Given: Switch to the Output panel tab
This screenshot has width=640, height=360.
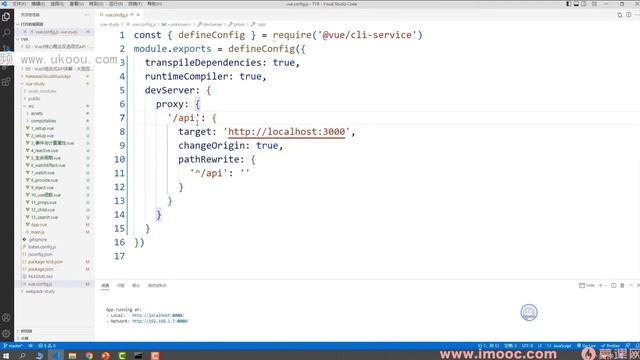Looking at the screenshot, I should coord(136,285).
